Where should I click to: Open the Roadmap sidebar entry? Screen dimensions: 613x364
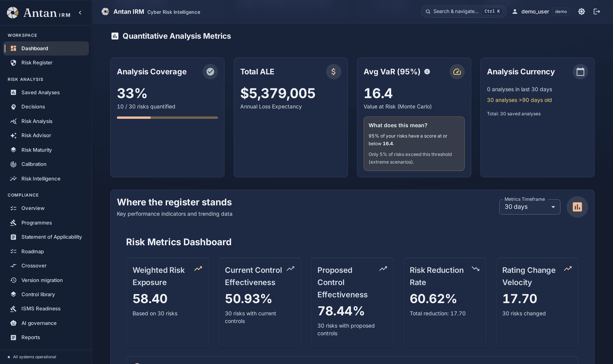click(x=46, y=251)
